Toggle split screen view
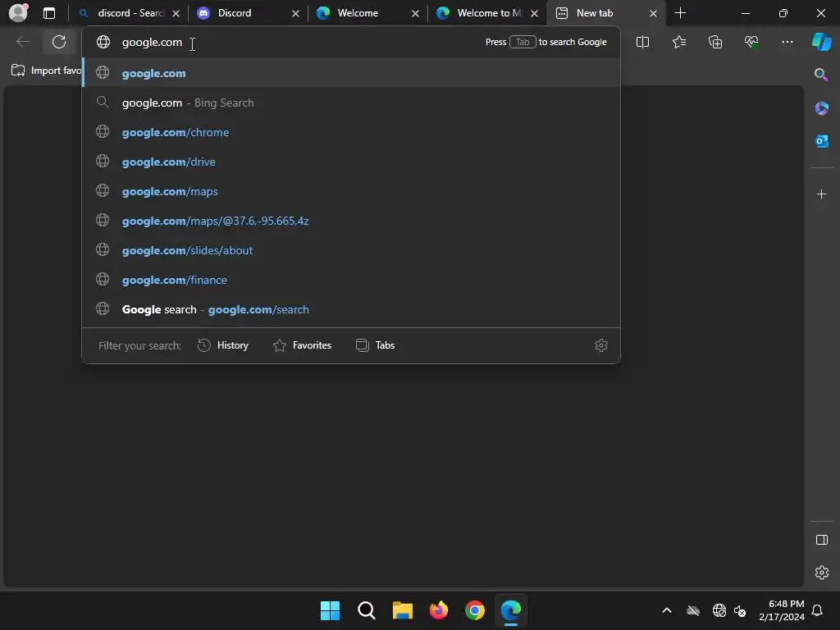Image resolution: width=840 pixels, height=630 pixels. click(x=642, y=42)
